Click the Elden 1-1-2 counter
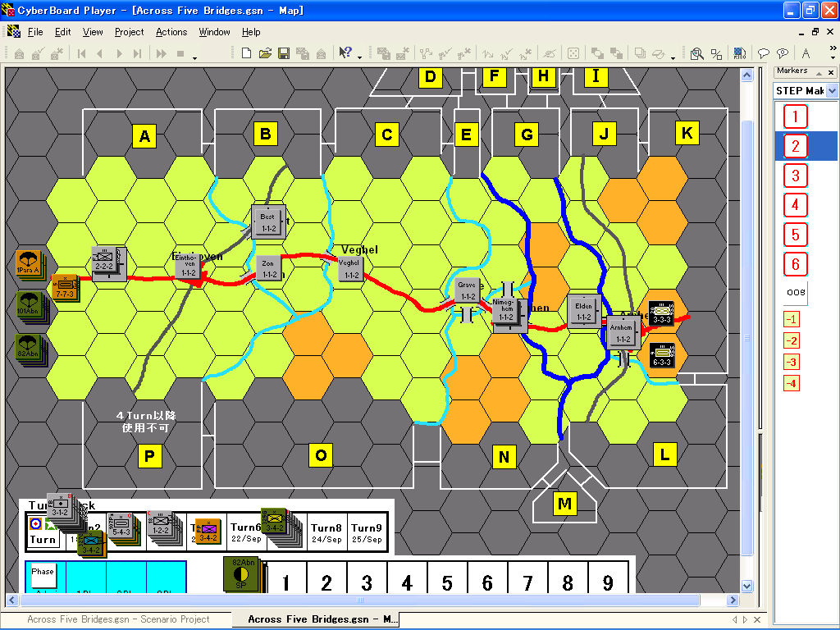This screenshot has height=630, width=840. (584, 312)
